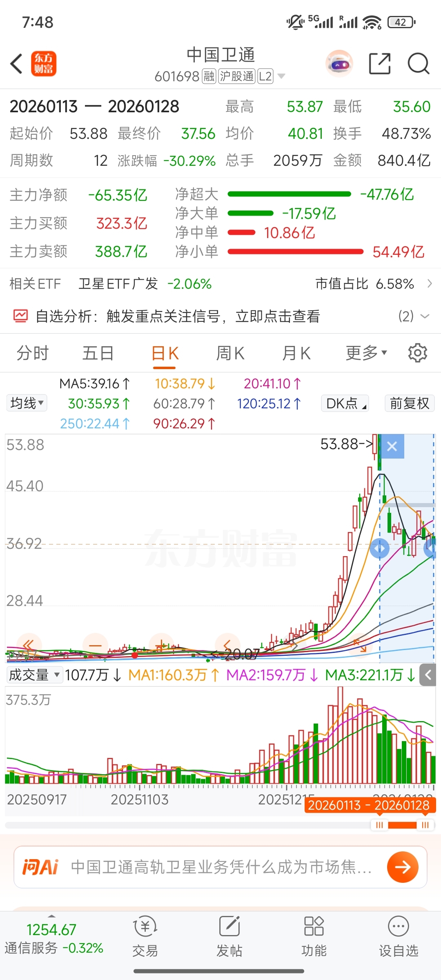Screen dimensions: 441x980
Task: Open 均线 indicator dropdown
Action: 27,403
